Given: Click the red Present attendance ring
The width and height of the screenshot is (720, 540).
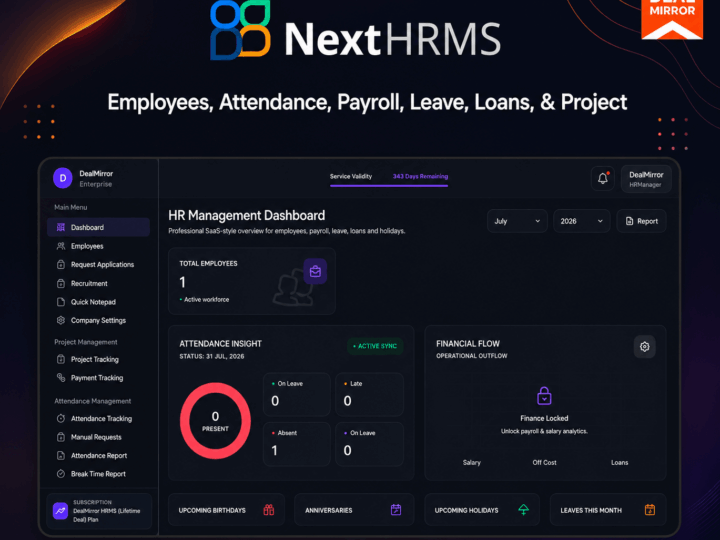Looking at the screenshot, I should pyautogui.click(x=215, y=421).
